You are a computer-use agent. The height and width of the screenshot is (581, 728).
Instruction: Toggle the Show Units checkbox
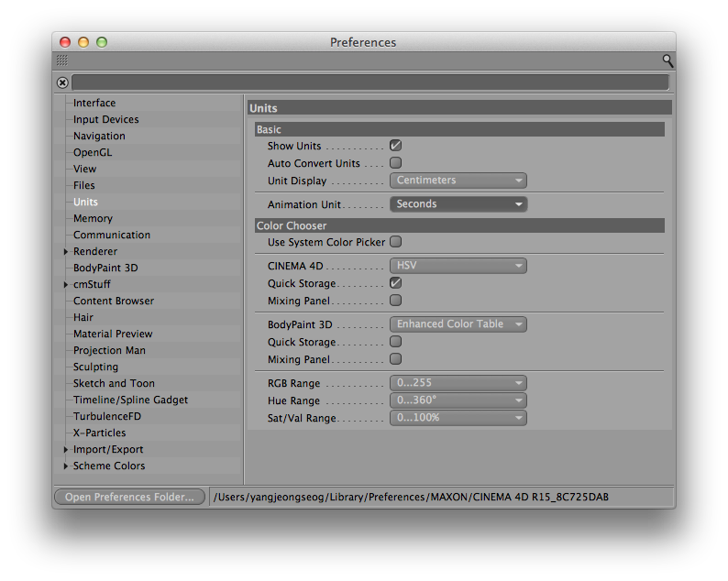click(x=395, y=146)
